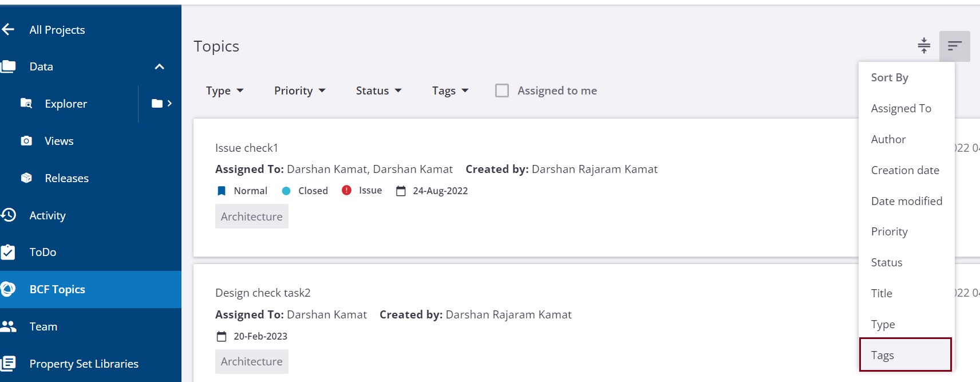
Task: Expand the folder arrow next to Explorer
Action: [161, 103]
